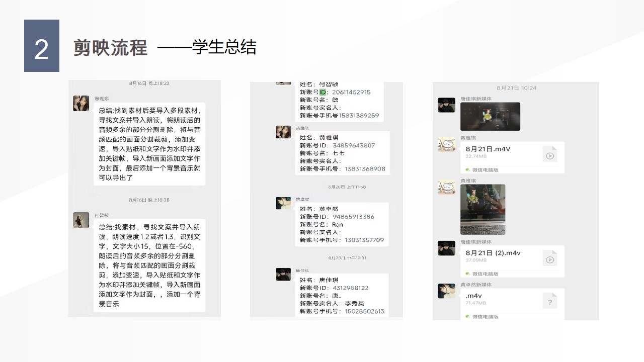
Task: Click the avatar beside ID 34859643807 message
Action: 283,132
